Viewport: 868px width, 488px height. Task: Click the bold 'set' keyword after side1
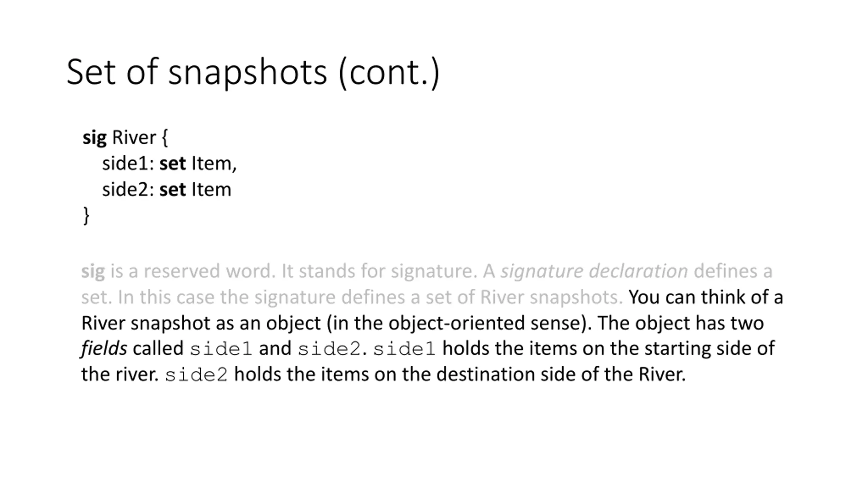pos(173,164)
